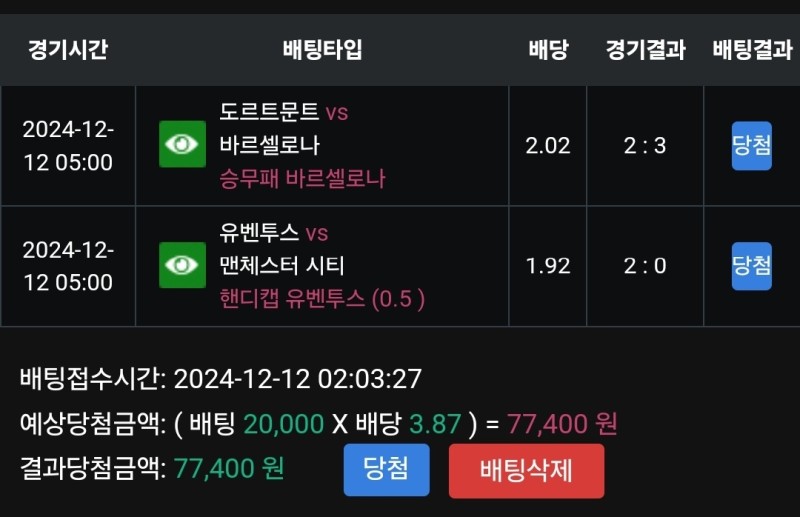Click the 1.92 odds value
Image resolution: width=800 pixels, height=517 pixels.
click(x=547, y=266)
